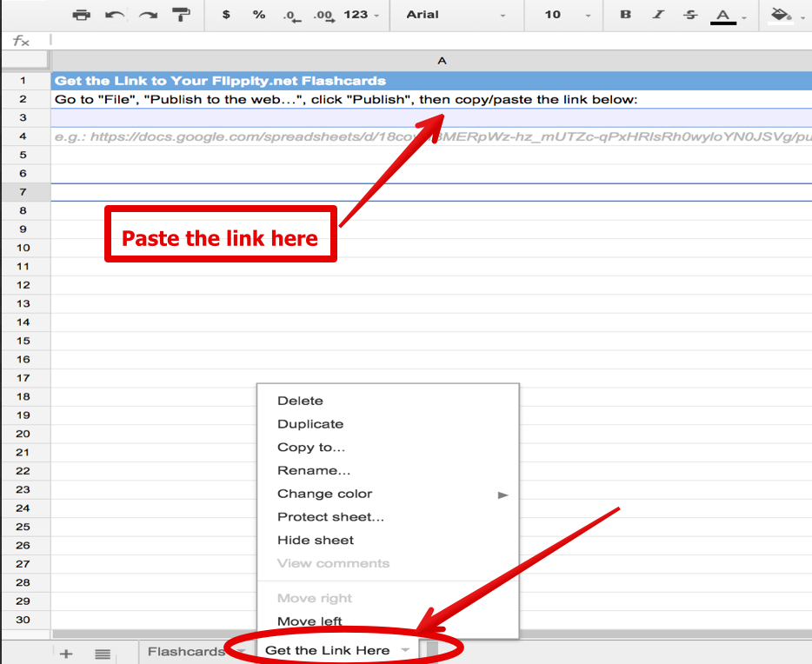
Task: Toggle bold formatting
Action: [x=624, y=15]
